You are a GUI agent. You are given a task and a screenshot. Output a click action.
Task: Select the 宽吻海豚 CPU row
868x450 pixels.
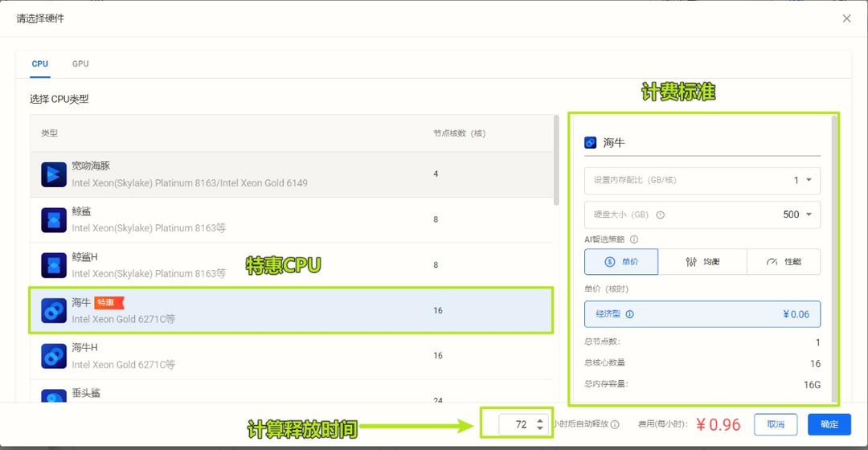click(292, 174)
